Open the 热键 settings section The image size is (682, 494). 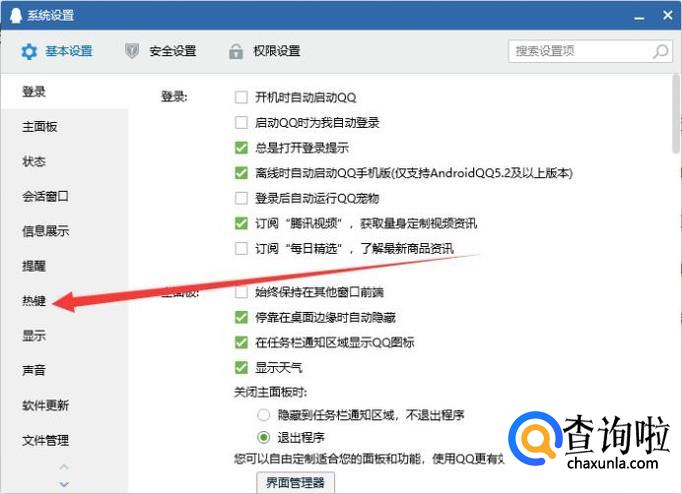click(34, 301)
